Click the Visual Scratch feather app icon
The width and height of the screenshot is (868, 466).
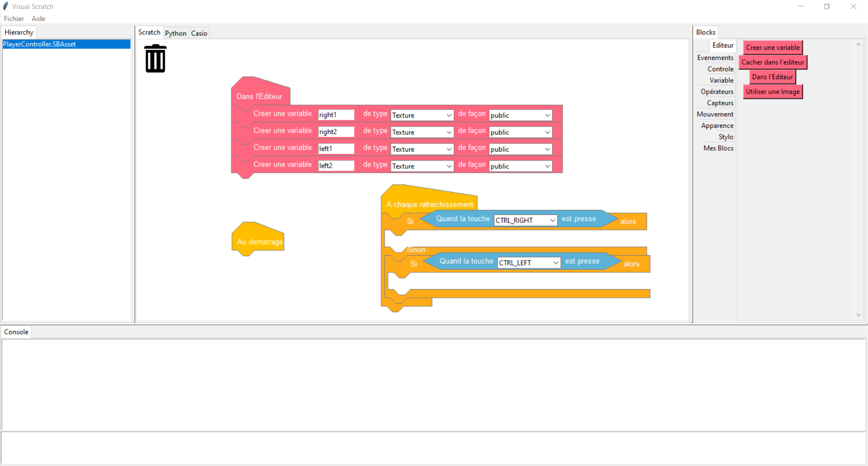[5, 6]
